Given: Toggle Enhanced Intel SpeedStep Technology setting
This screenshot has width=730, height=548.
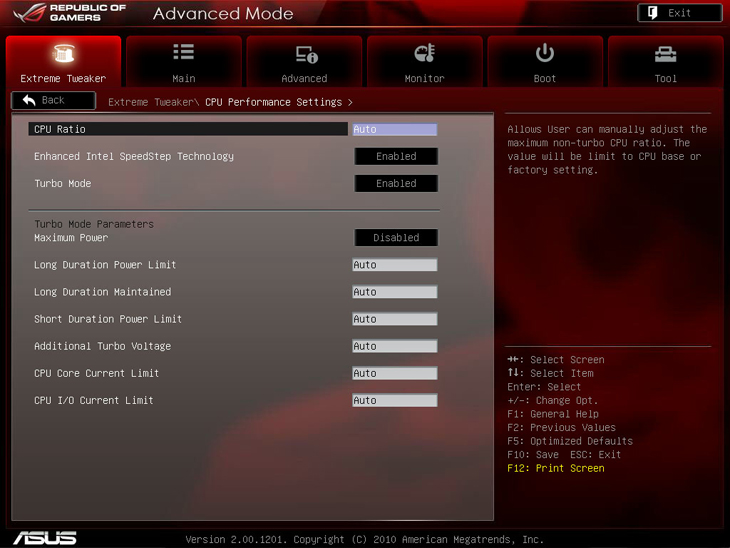Looking at the screenshot, I should click(396, 156).
